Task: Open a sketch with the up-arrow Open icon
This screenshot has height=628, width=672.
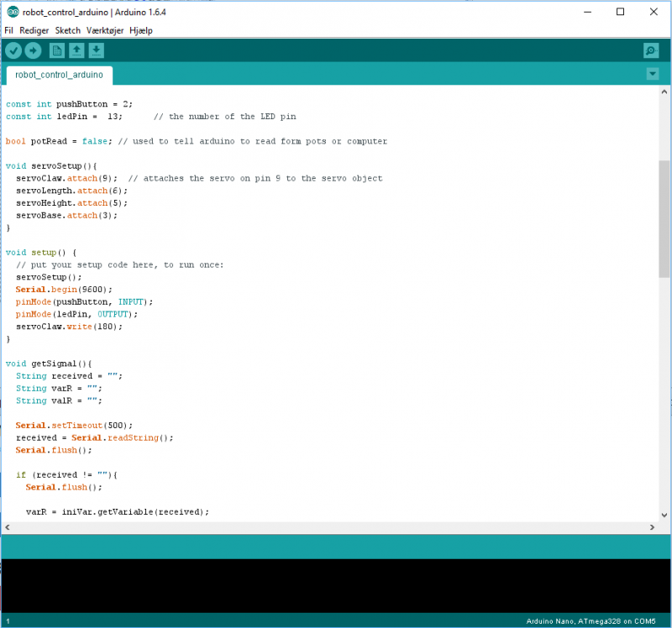Action: click(76, 50)
